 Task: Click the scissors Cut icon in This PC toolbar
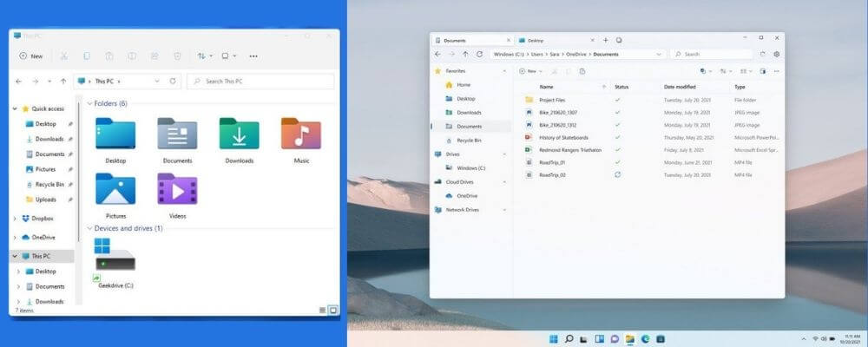pyautogui.click(x=63, y=56)
